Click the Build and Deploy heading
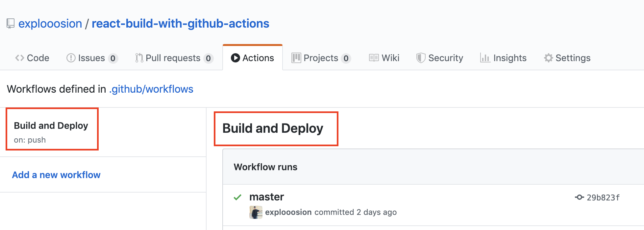Image resolution: width=644 pixels, height=230 pixels. 273,128
